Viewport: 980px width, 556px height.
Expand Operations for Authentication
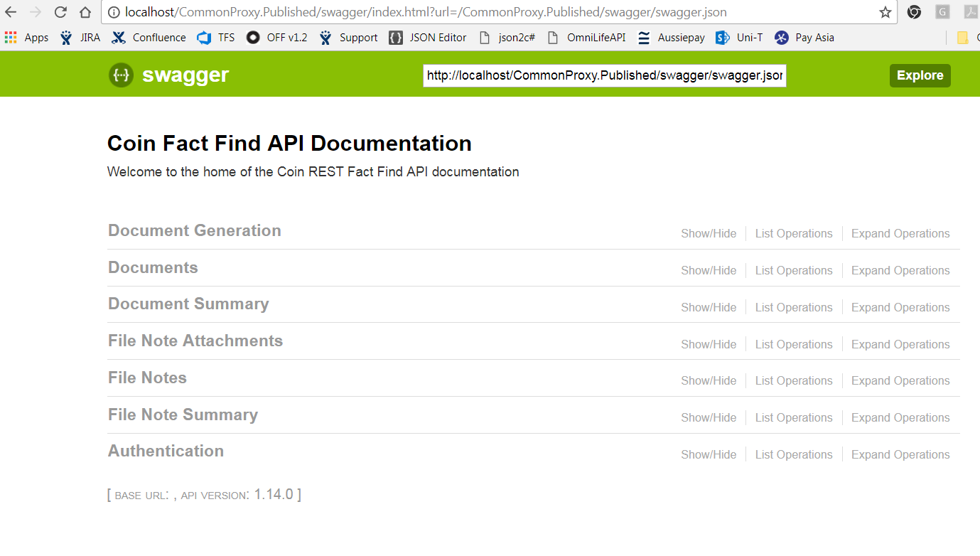click(x=900, y=454)
